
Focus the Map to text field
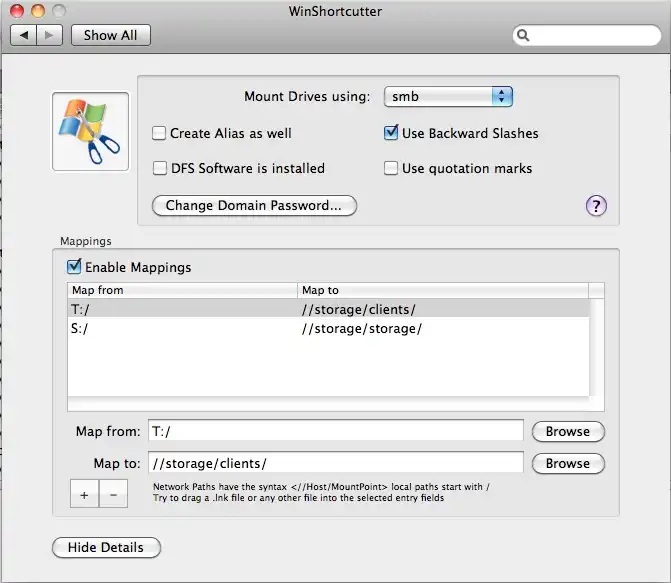point(336,463)
